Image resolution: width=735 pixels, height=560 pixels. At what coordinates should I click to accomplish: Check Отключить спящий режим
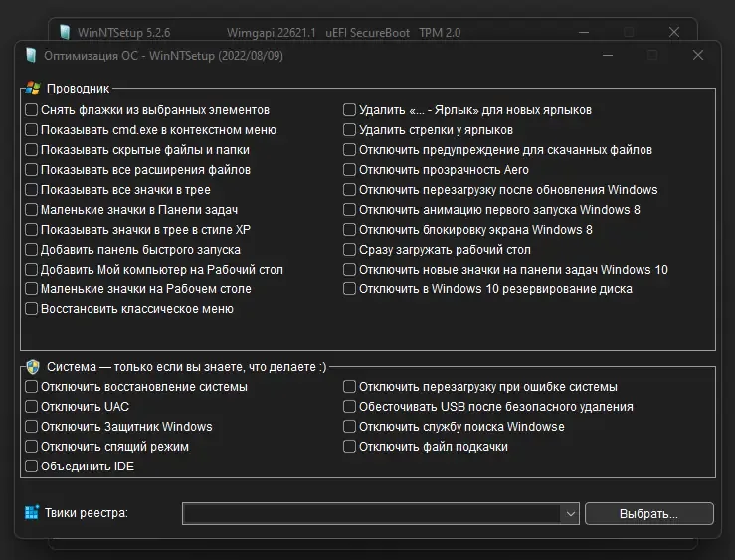point(32,447)
